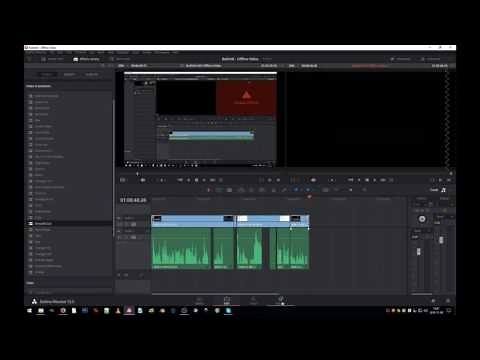The image size is (480, 360).
Task: Click the A1 channel fader in mixer
Action: coord(419,251)
